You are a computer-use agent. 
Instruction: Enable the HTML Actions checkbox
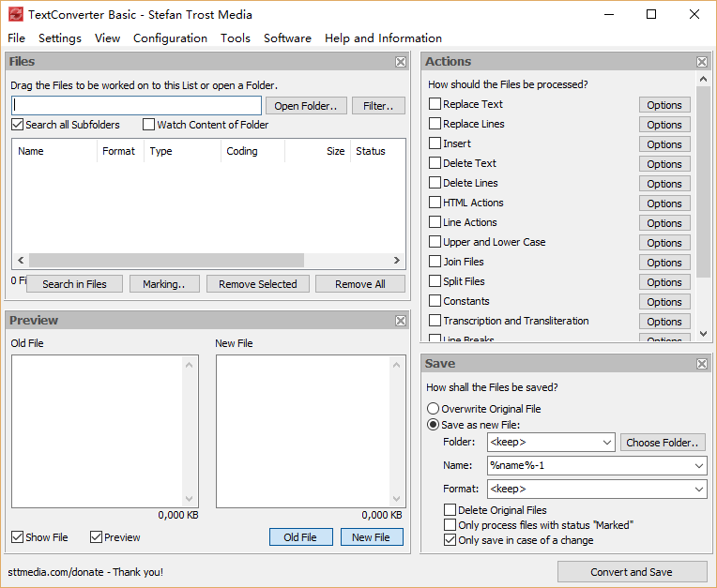coord(435,202)
